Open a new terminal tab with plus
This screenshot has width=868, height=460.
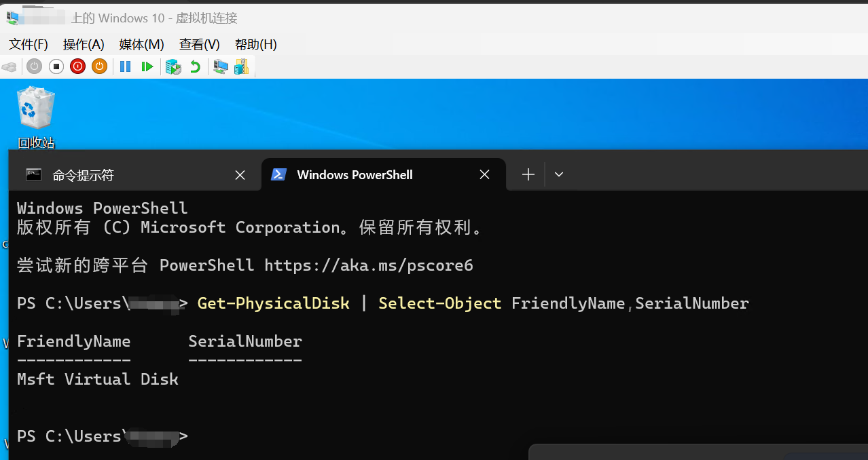(x=528, y=174)
